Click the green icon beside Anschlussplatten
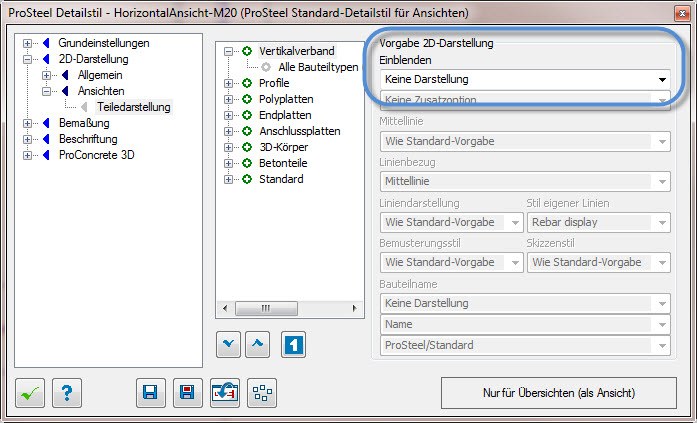 [247, 131]
